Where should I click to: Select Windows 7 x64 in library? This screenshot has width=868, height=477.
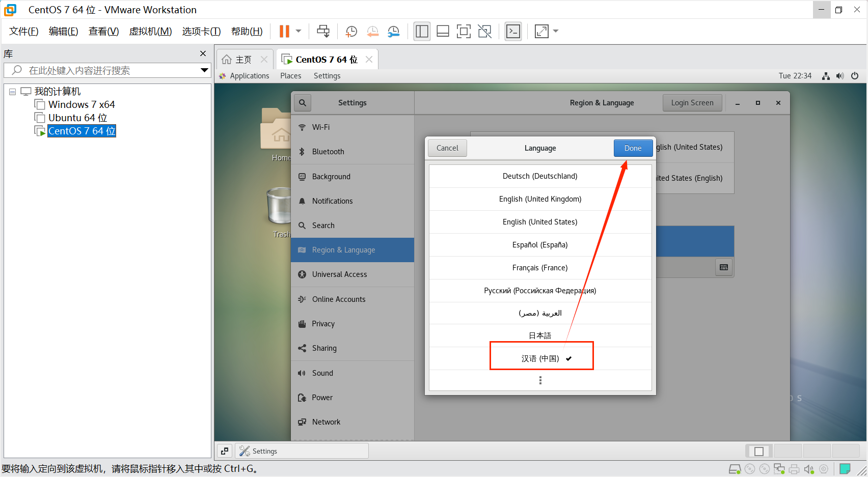pos(82,104)
